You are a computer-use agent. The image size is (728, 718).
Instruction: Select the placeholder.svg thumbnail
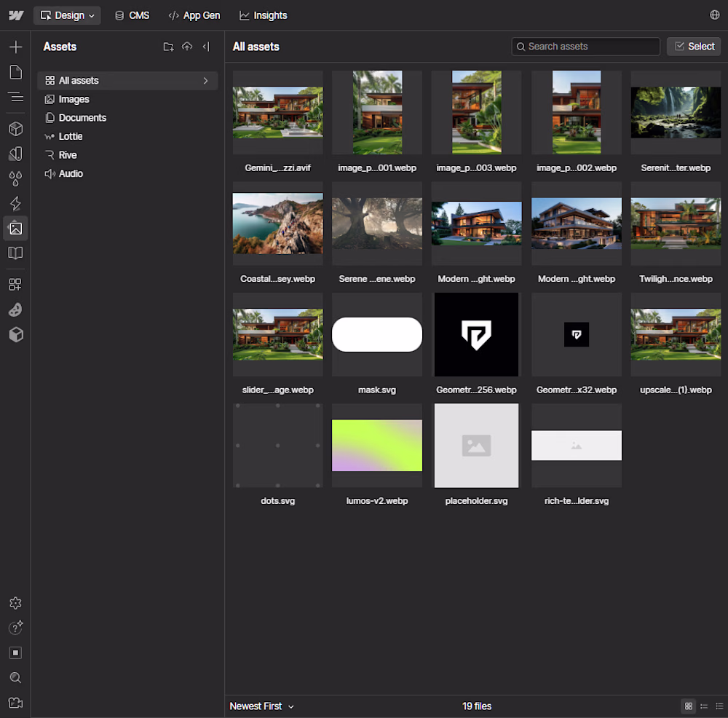pyautogui.click(x=476, y=446)
